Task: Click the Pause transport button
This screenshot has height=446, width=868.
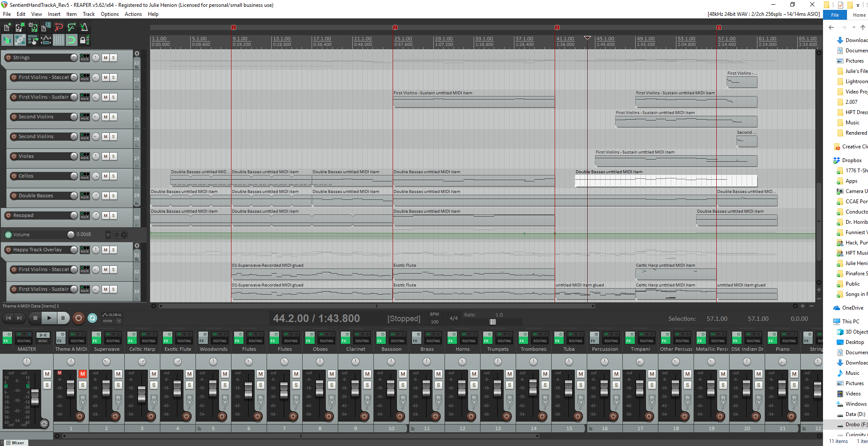Action: (63, 318)
